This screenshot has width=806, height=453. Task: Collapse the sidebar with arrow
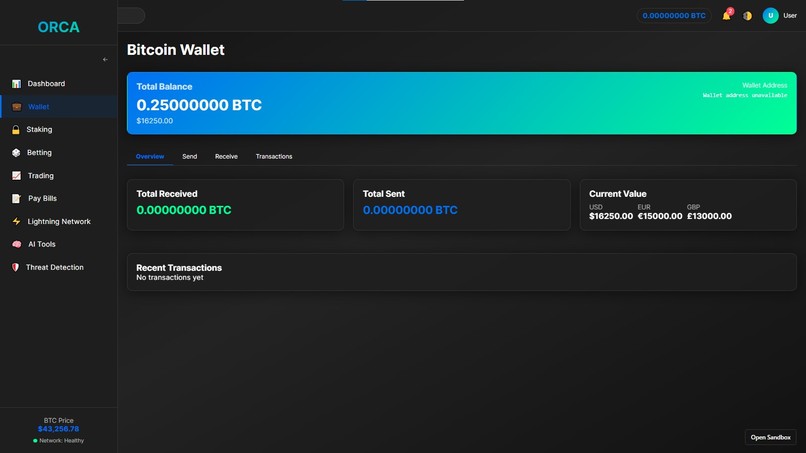105,60
